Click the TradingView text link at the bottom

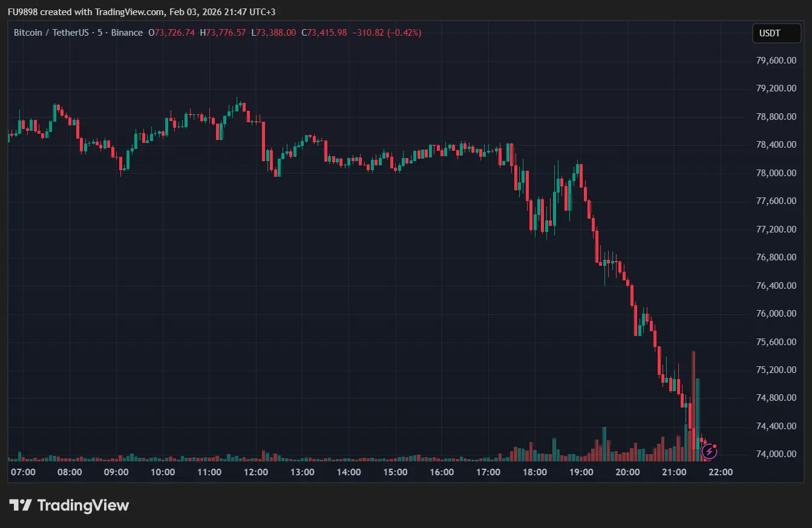[82, 505]
